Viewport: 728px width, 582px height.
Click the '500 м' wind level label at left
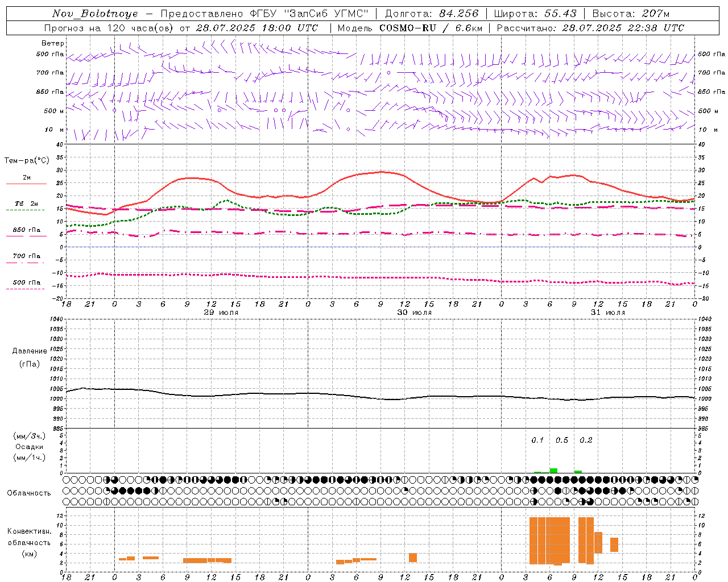click(54, 111)
